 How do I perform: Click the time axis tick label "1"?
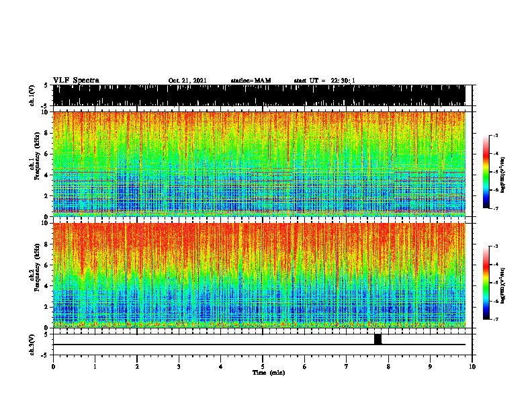(95, 367)
